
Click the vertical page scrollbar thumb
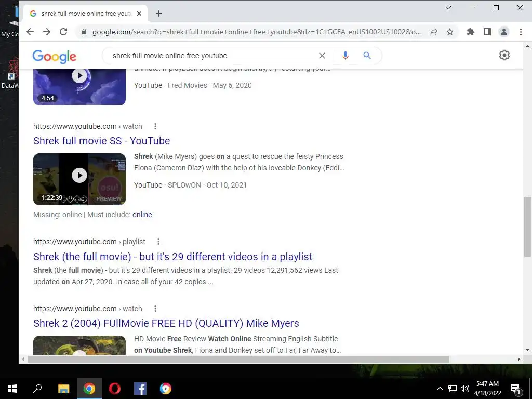pyautogui.click(x=527, y=227)
